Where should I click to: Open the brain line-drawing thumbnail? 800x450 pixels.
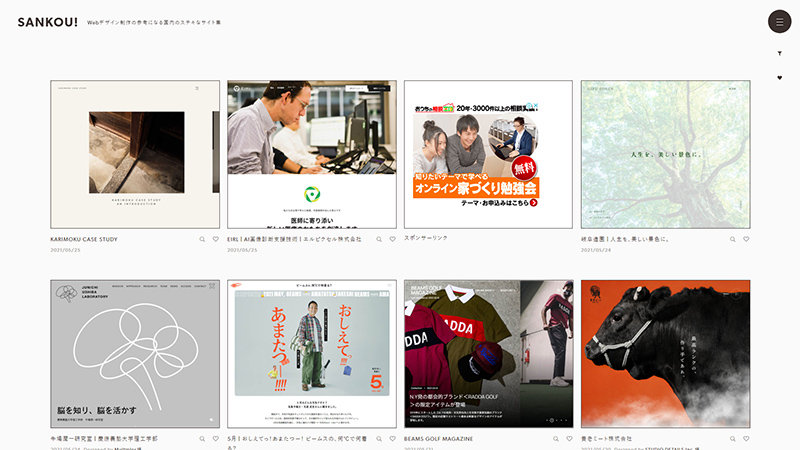click(135, 354)
